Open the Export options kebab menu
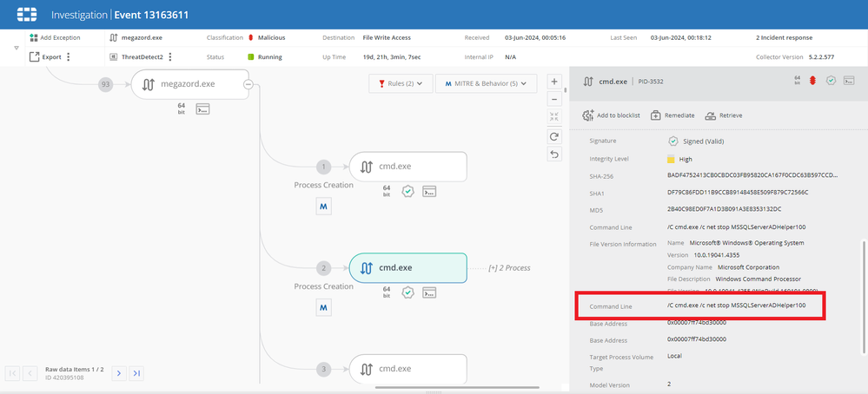The height and width of the screenshot is (394, 868). pos(69,57)
